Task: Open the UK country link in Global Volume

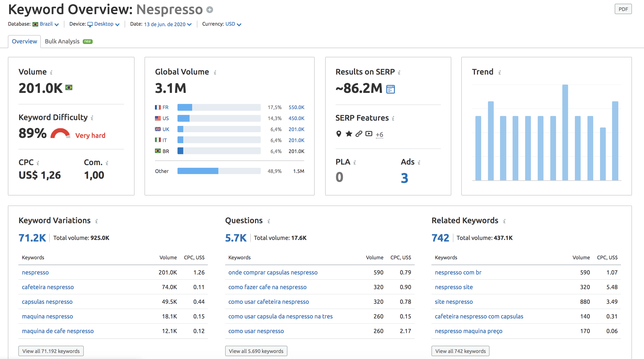Action: point(166,129)
